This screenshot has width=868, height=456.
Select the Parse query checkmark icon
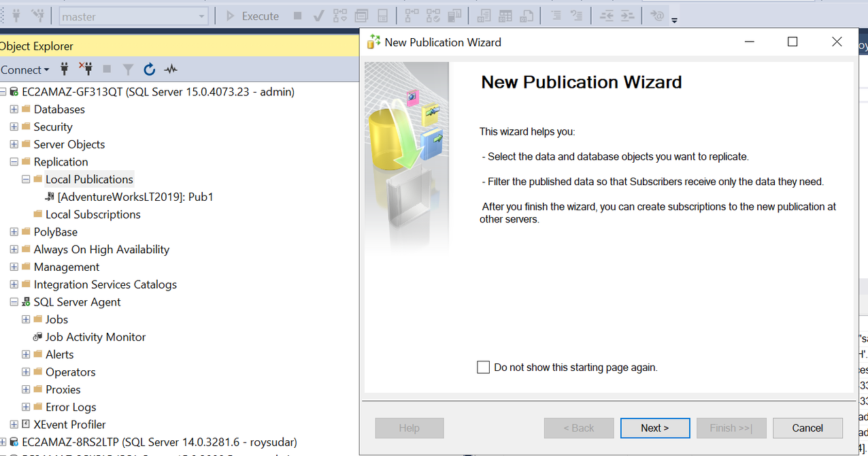(x=318, y=15)
